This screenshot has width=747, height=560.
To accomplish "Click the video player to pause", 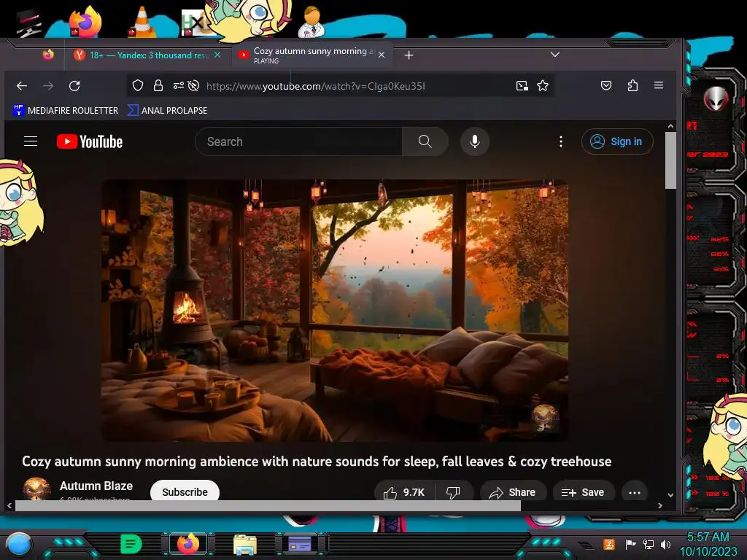I will pyautogui.click(x=334, y=311).
